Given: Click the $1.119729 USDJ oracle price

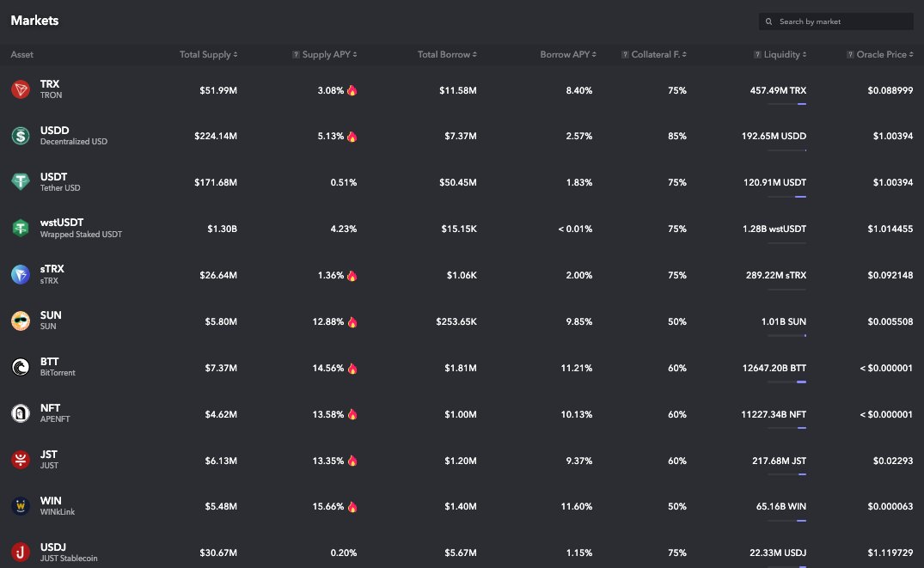Looking at the screenshot, I should (890, 553).
